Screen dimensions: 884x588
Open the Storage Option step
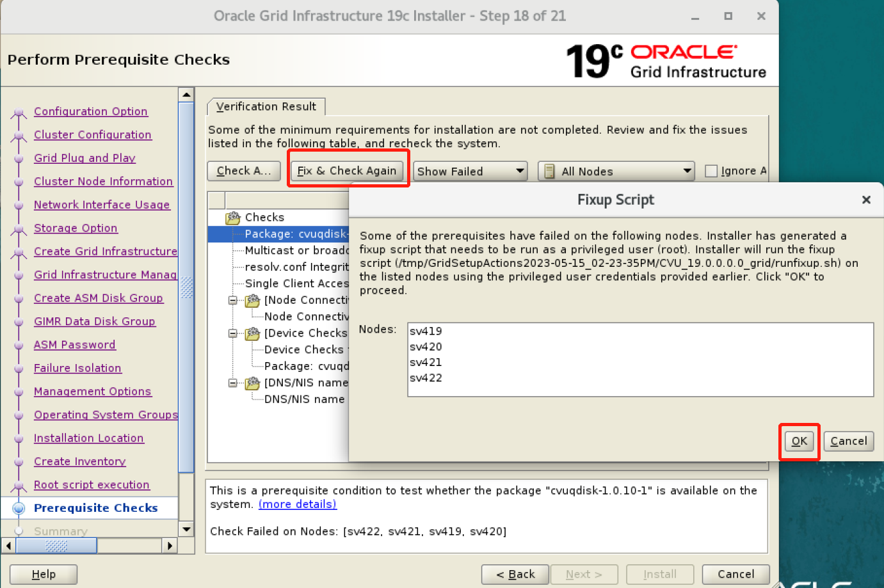point(76,228)
